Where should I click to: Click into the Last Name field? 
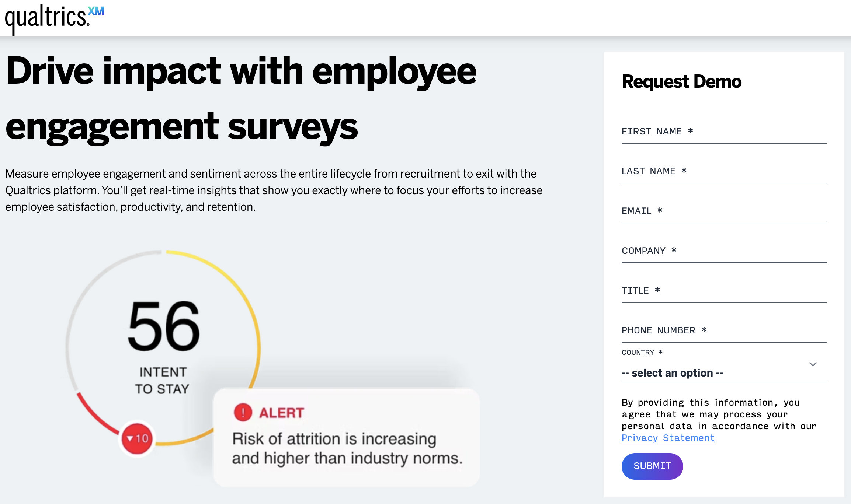pyautogui.click(x=723, y=172)
